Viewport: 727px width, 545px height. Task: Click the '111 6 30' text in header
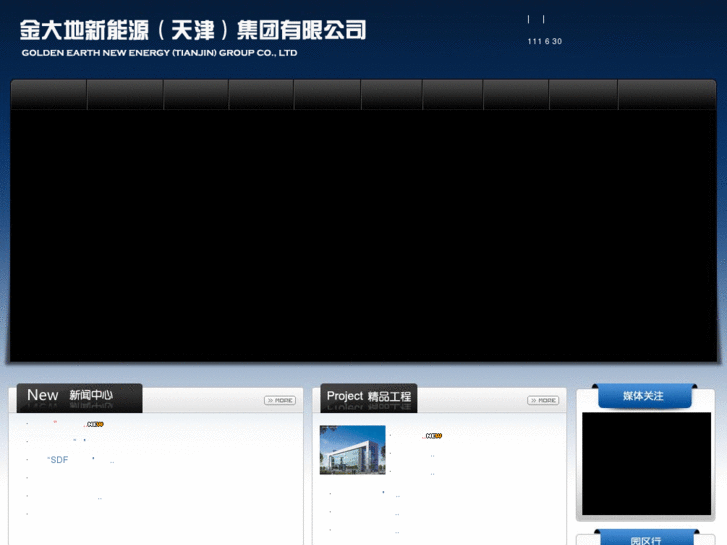click(545, 41)
